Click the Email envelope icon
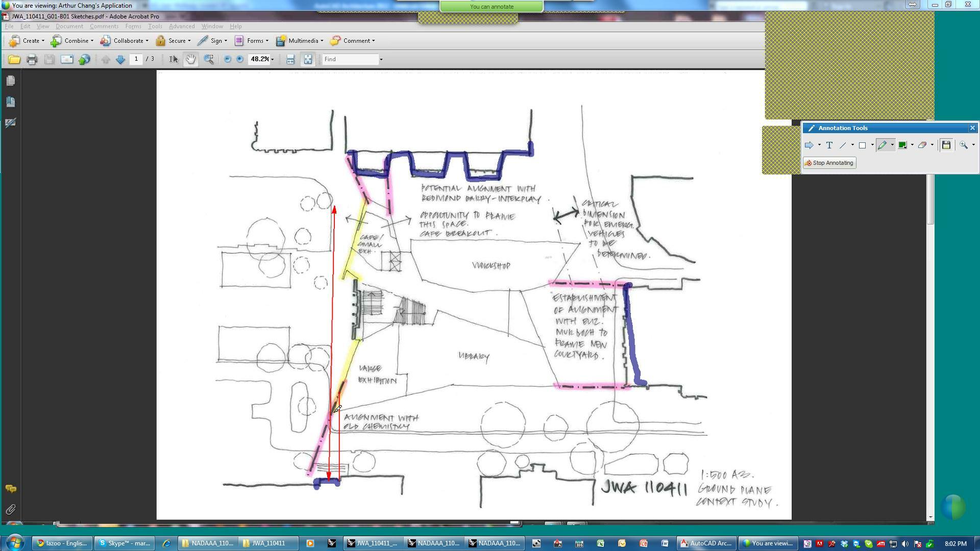980x551 pixels. [67, 60]
